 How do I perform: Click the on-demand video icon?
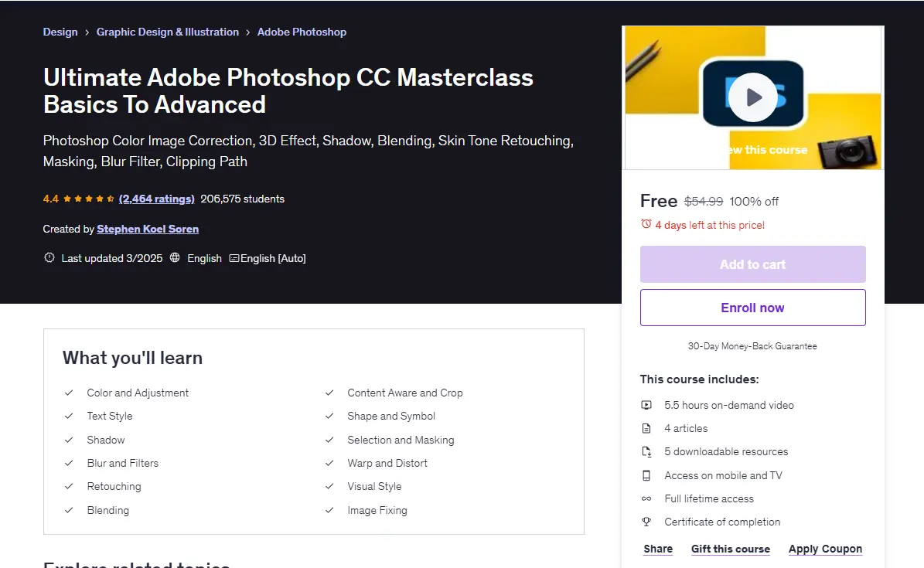tap(646, 406)
